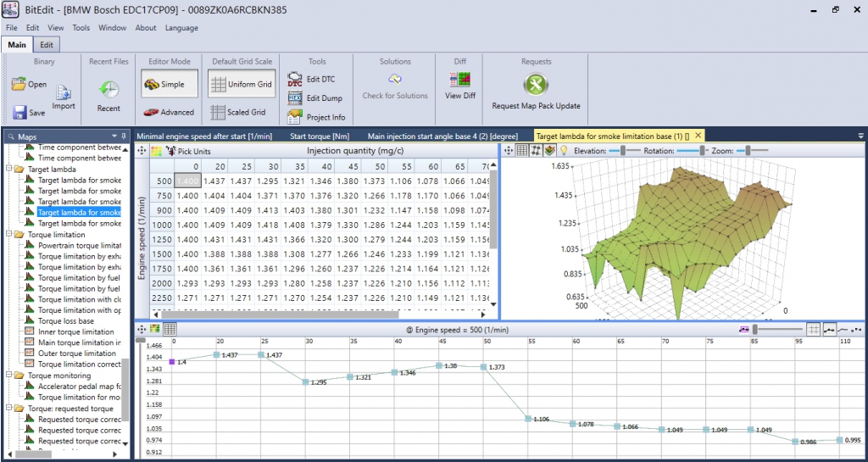Open Window menu
This screenshot has width=868, height=462.
point(113,28)
